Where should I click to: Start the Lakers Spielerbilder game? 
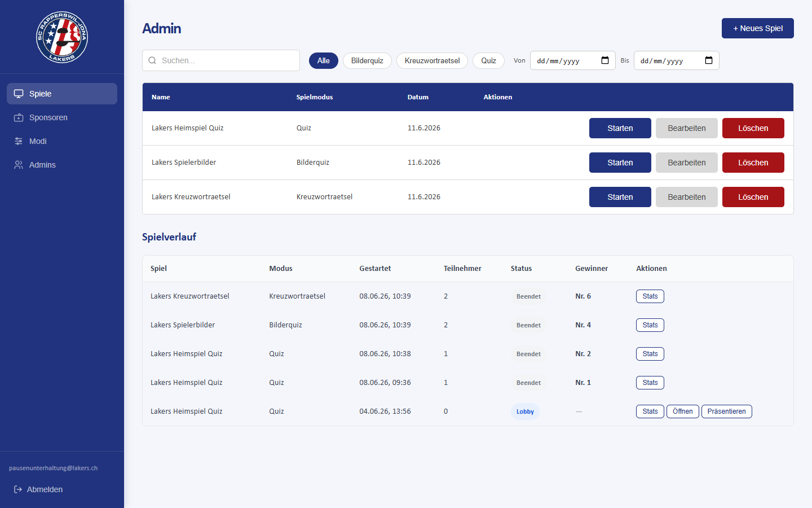pos(620,163)
